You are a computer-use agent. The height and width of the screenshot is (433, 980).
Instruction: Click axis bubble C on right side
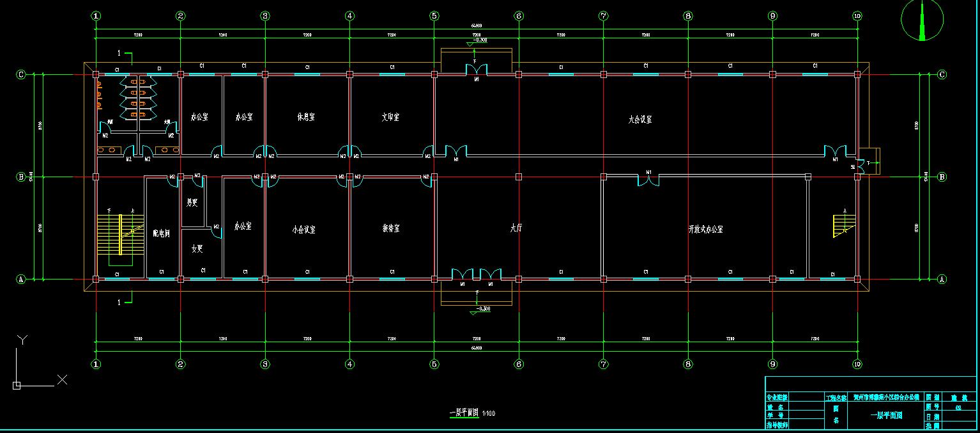pyautogui.click(x=942, y=75)
